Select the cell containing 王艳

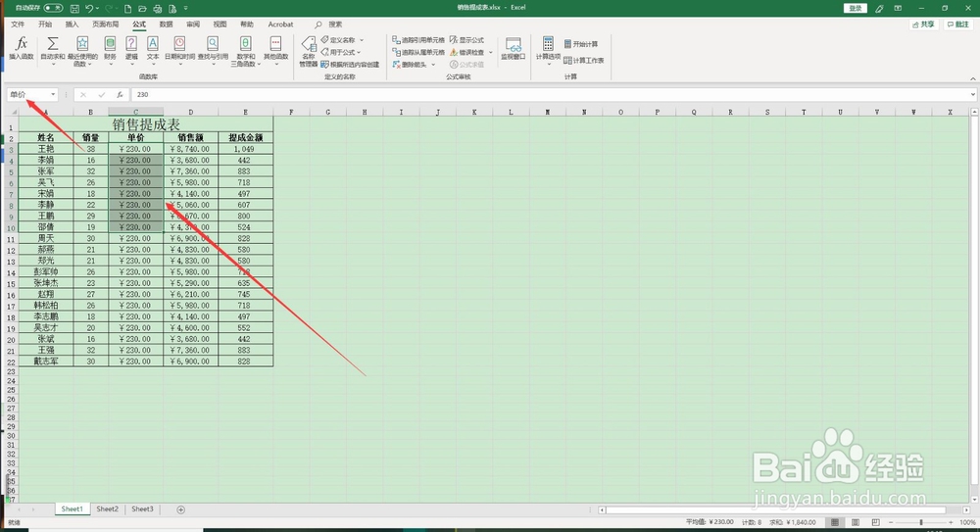(x=46, y=149)
